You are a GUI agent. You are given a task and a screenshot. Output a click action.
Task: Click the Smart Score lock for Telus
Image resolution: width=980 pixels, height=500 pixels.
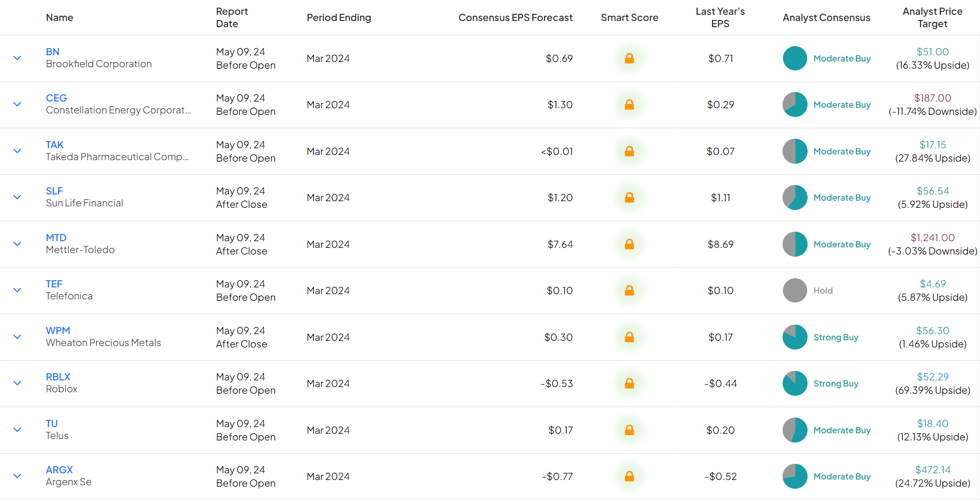click(x=629, y=430)
